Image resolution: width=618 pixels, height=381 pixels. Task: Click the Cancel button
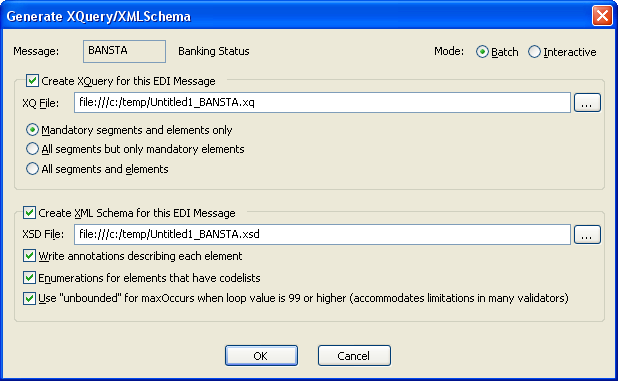[354, 355]
